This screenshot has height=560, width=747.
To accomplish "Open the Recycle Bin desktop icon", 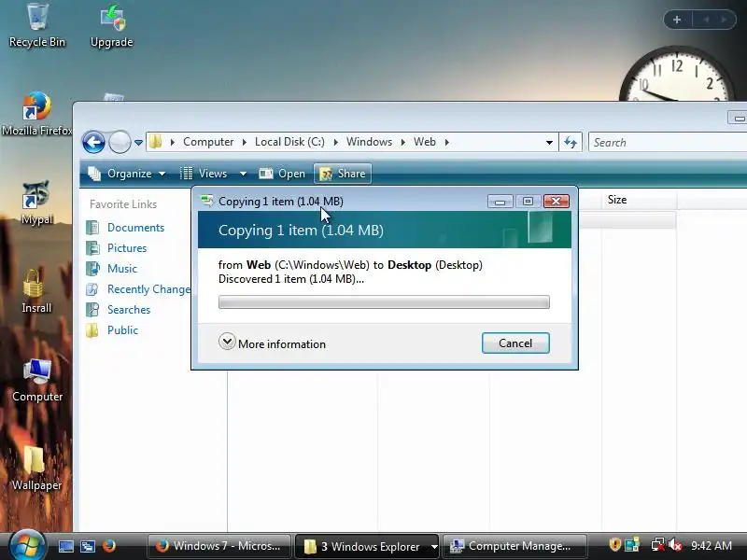I will coord(37,25).
